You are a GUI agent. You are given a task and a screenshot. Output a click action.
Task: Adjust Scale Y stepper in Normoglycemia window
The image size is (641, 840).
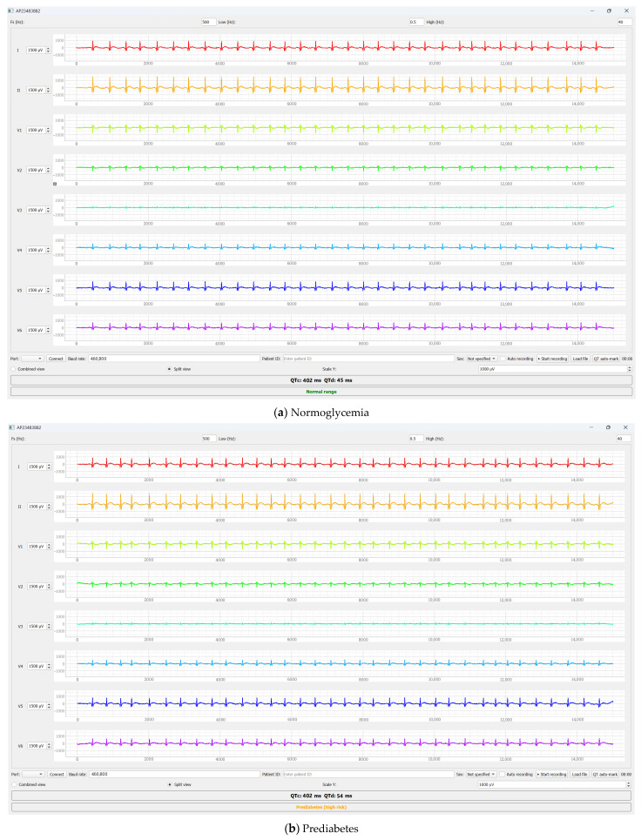[629, 369]
